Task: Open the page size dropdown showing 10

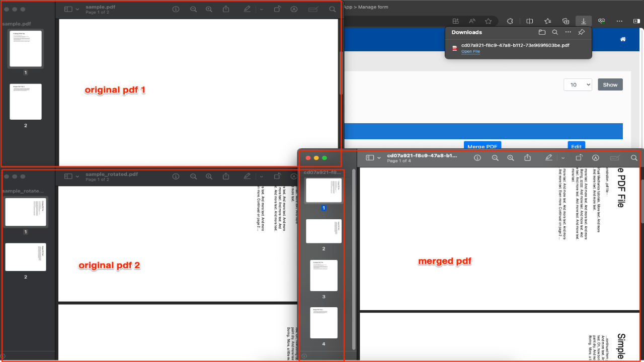Action: 578,84
